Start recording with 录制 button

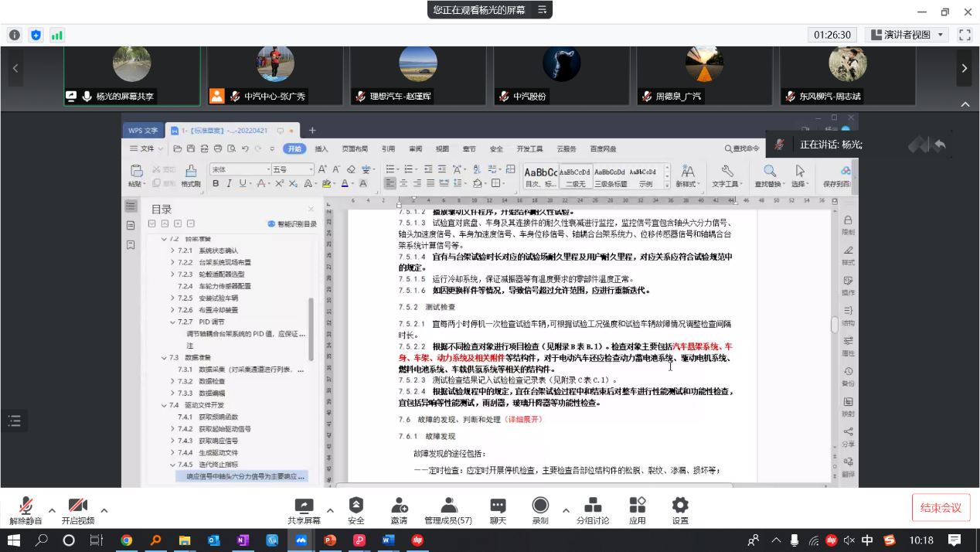click(x=540, y=510)
